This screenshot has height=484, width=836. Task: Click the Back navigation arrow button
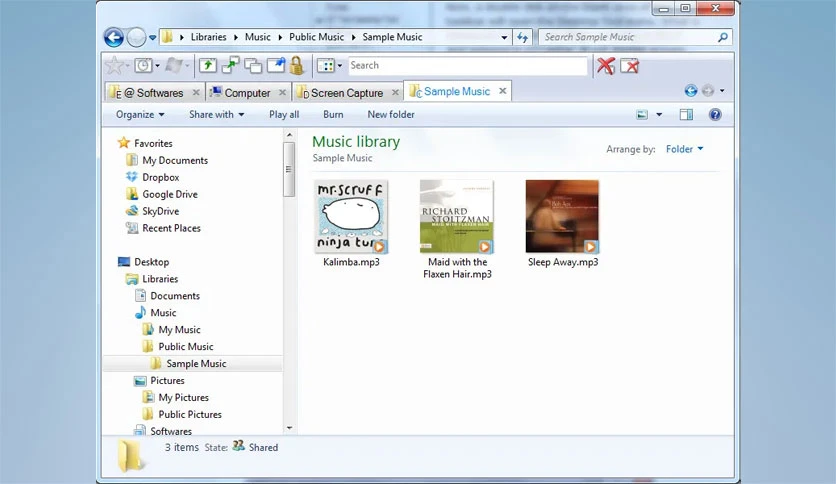(114, 37)
